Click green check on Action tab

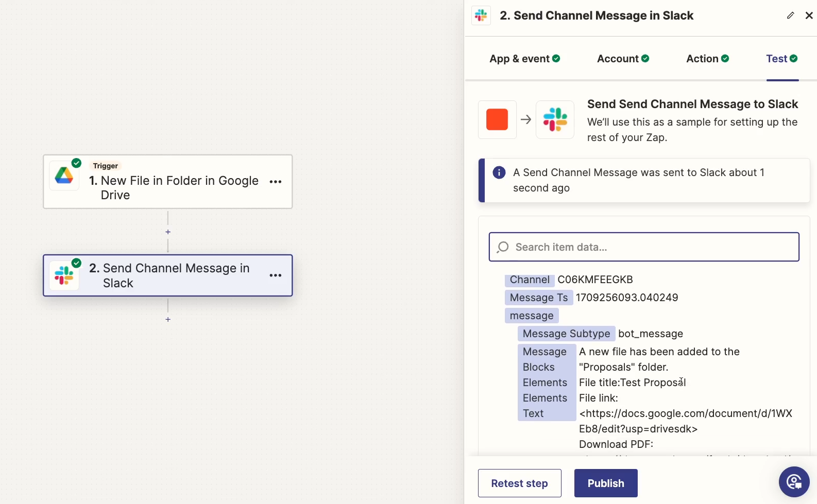point(725,59)
